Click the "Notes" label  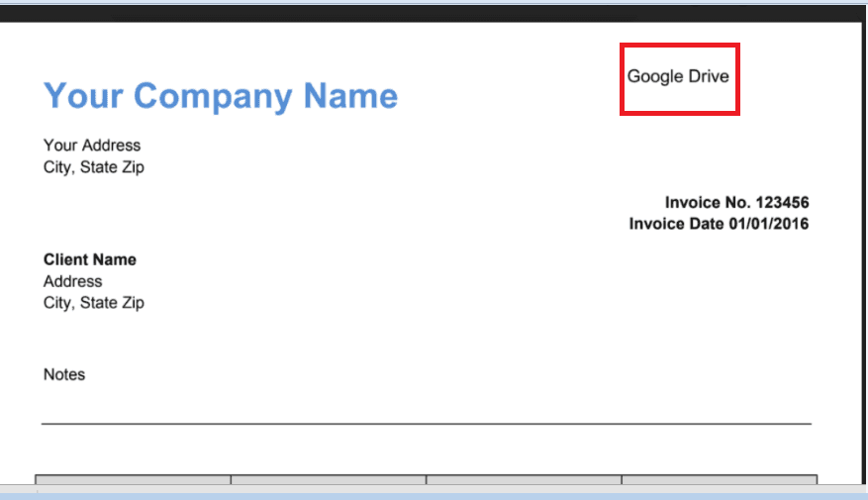64,374
